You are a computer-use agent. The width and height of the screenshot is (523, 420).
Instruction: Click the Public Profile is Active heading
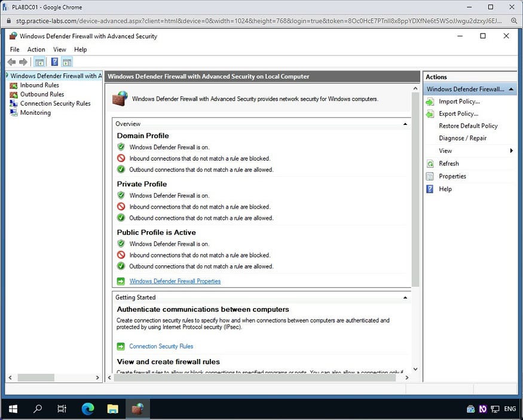point(157,232)
